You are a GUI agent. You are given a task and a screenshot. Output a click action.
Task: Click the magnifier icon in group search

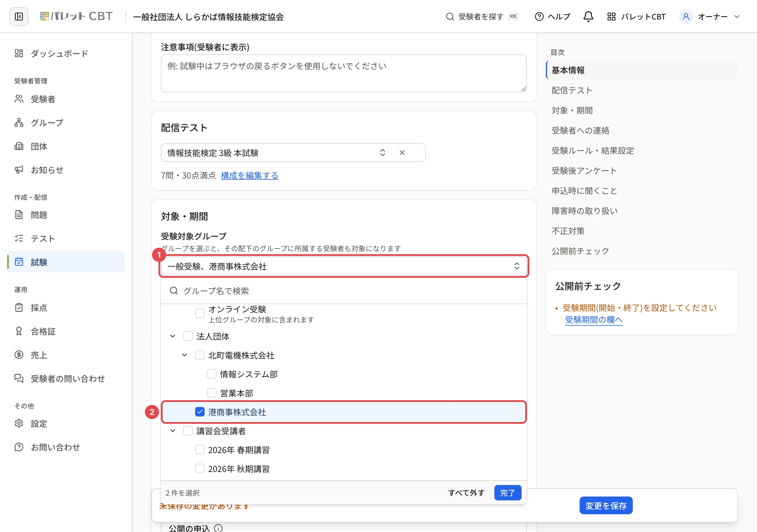[174, 291]
